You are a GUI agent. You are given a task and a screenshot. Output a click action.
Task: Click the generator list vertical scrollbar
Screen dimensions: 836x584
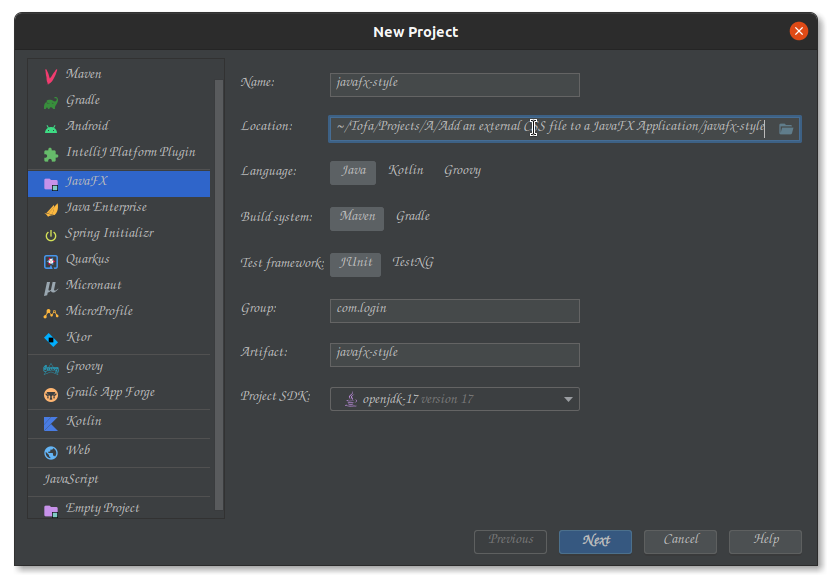click(219, 294)
